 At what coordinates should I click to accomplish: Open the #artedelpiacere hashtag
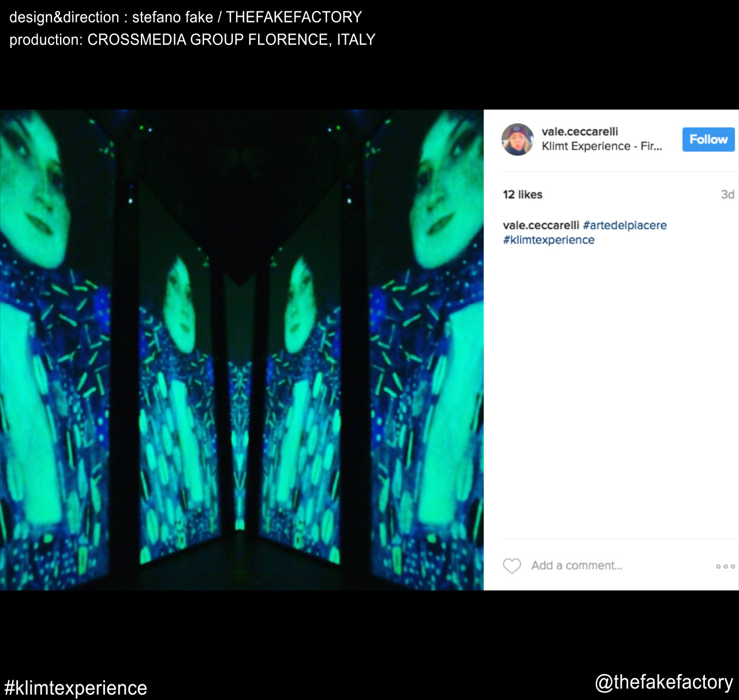(625, 225)
